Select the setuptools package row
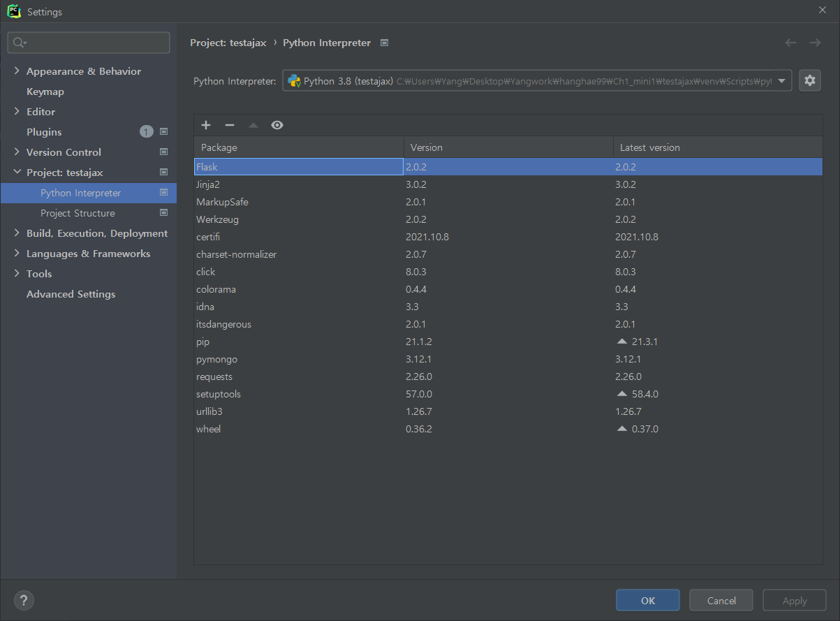This screenshot has height=621, width=840. click(508, 394)
